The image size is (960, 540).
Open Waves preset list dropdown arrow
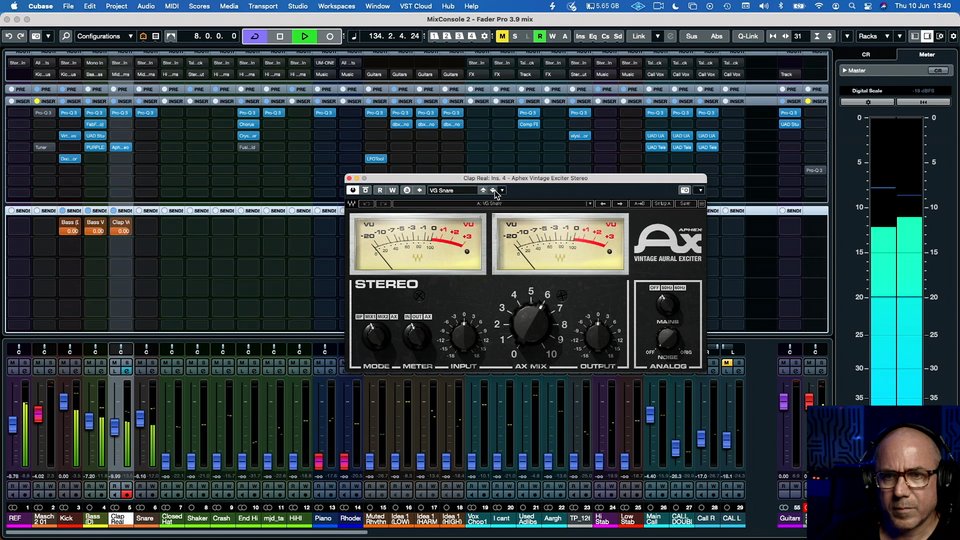point(590,203)
